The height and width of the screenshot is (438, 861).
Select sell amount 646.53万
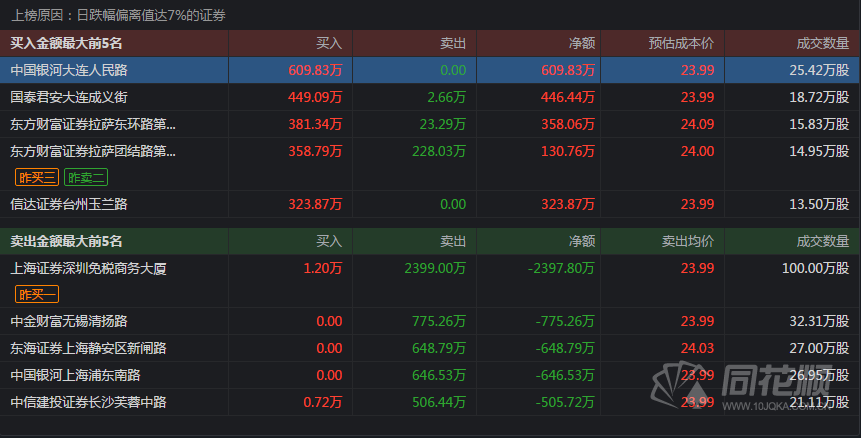click(x=439, y=375)
